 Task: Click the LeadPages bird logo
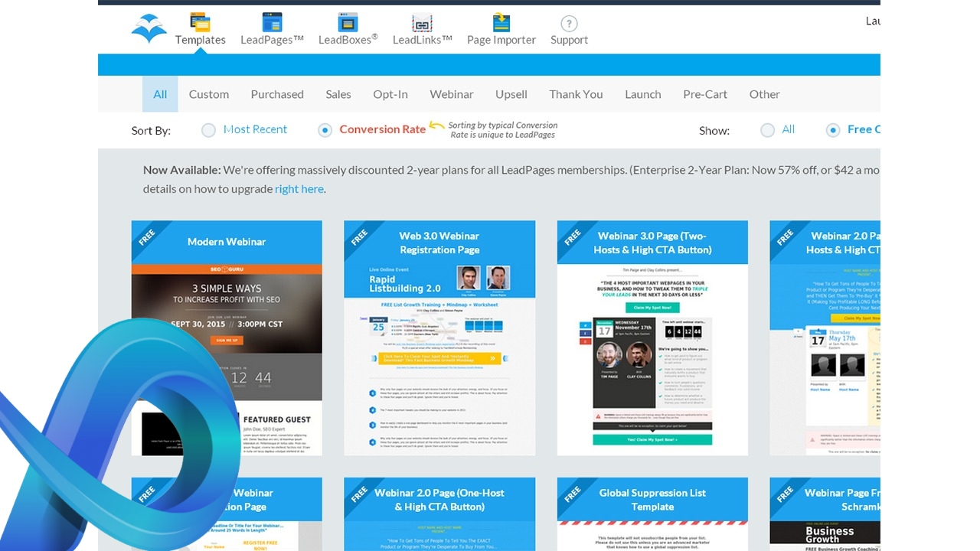click(149, 28)
